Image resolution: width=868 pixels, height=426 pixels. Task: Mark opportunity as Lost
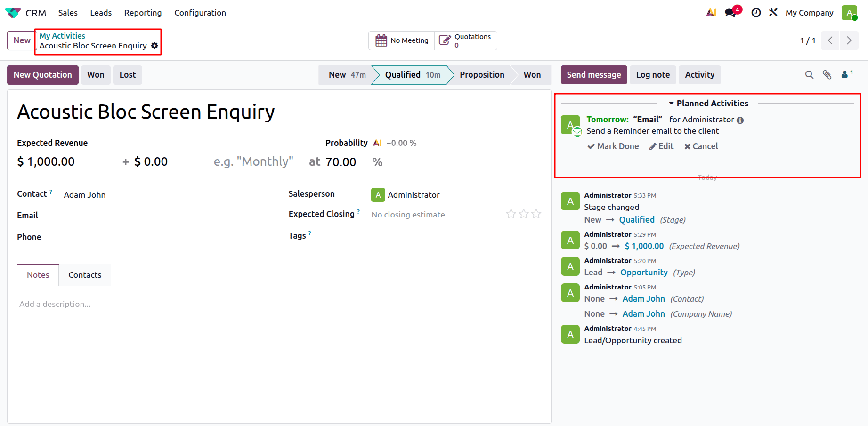(128, 75)
